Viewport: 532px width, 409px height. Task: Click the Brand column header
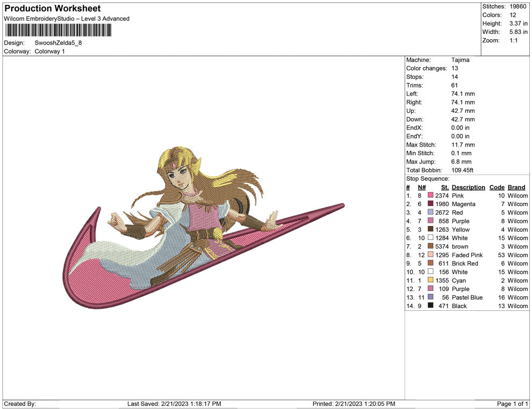click(x=516, y=187)
